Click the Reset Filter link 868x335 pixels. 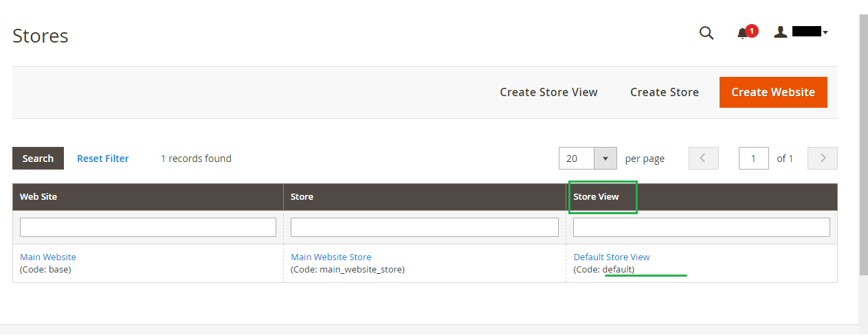click(x=103, y=158)
